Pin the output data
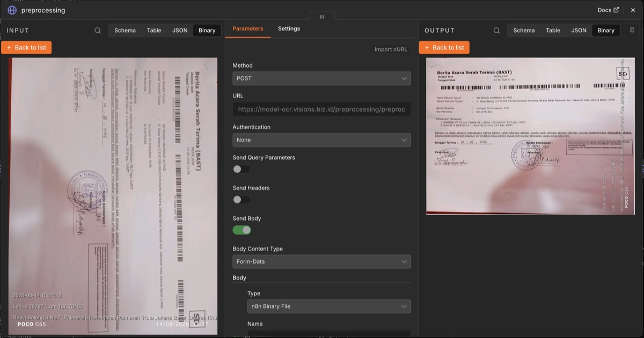The width and height of the screenshot is (644, 338). click(x=632, y=31)
